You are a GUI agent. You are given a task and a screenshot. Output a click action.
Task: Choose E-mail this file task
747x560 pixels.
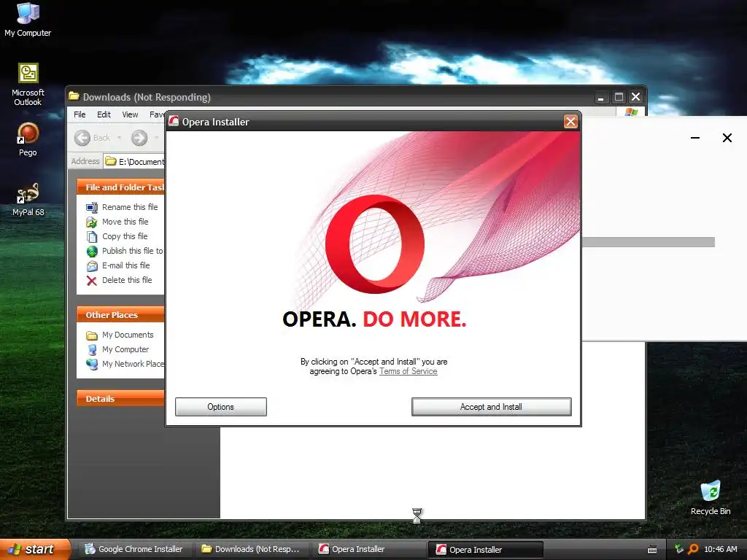tap(125, 265)
